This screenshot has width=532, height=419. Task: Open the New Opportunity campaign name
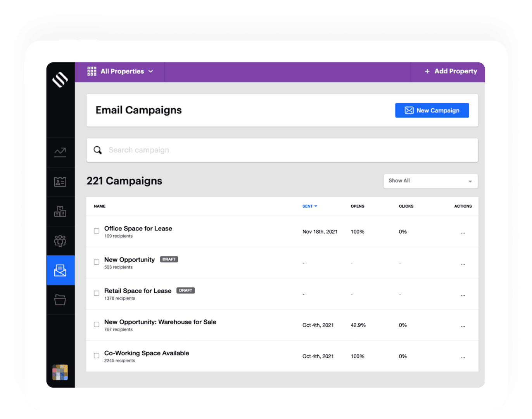tap(130, 260)
